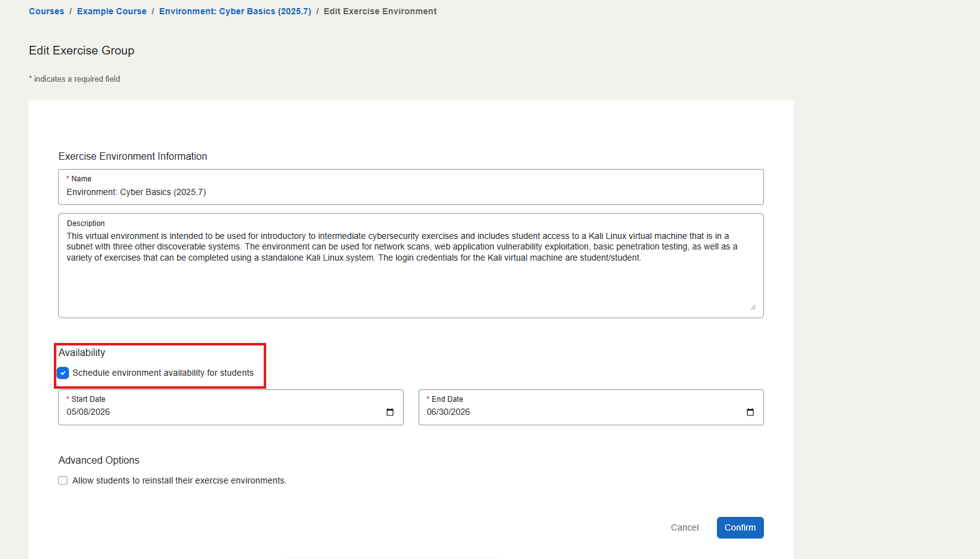
Task: Uncheck Schedule environment availability for students
Action: click(x=63, y=373)
